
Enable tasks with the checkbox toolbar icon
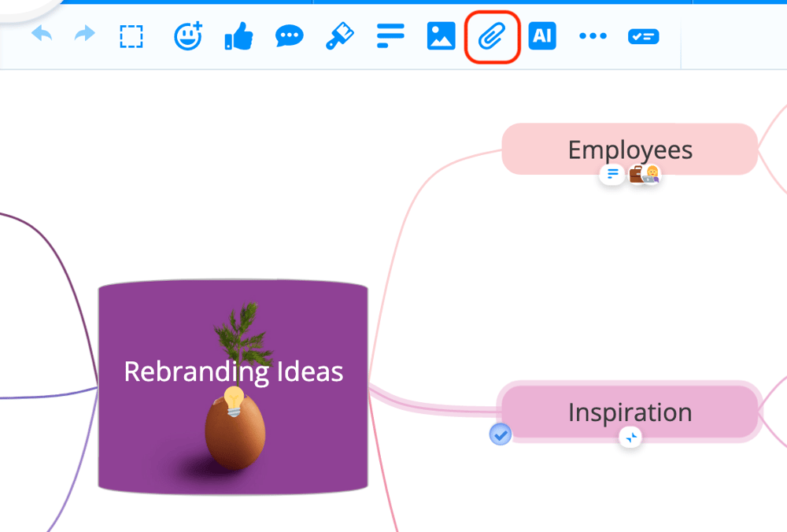643,36
